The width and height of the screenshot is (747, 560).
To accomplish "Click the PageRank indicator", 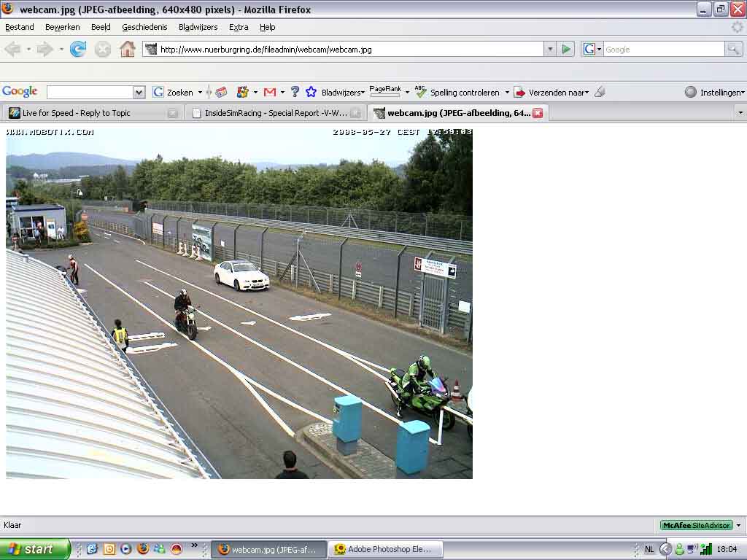I will click(385, 90).
